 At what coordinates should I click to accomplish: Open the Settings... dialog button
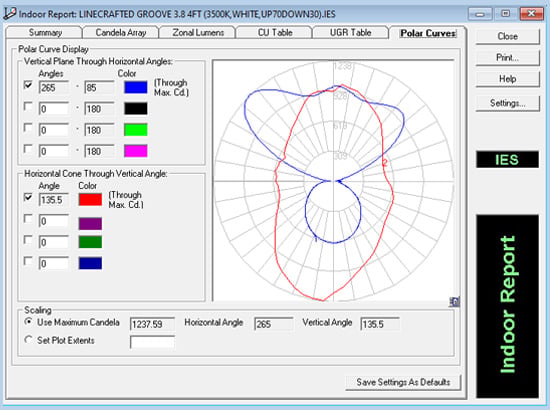[x=507, y=103]
